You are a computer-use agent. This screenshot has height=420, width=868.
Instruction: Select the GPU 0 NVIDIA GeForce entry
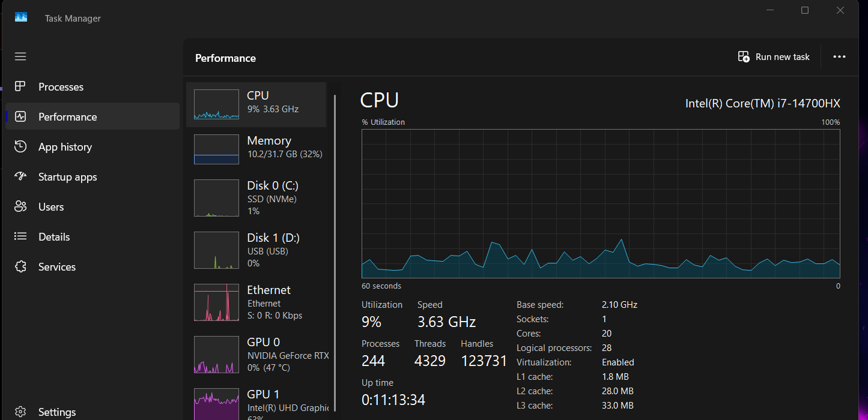258,355
